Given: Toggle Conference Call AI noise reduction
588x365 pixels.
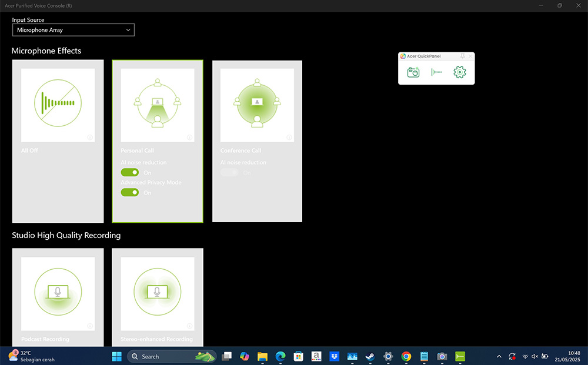Looking at the screenshot, I should click(x=229, y=172).
